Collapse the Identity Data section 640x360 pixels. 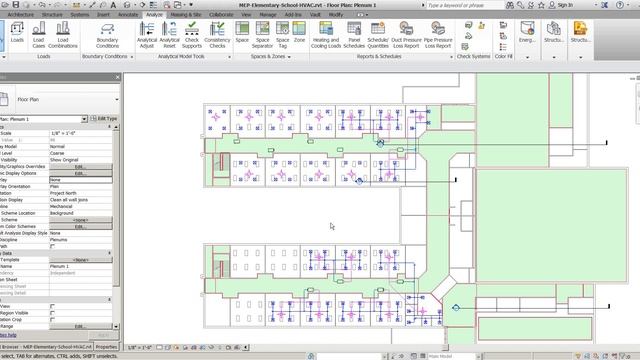point(109,253)
